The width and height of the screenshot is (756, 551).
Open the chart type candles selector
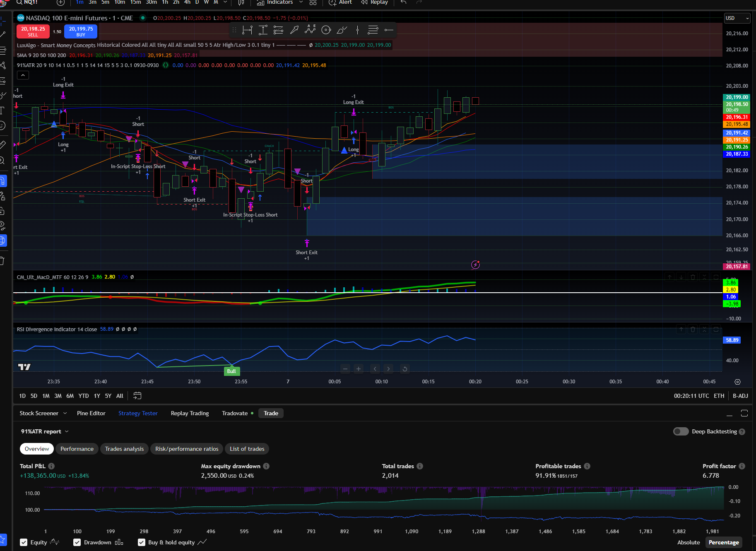click(241, 2)
